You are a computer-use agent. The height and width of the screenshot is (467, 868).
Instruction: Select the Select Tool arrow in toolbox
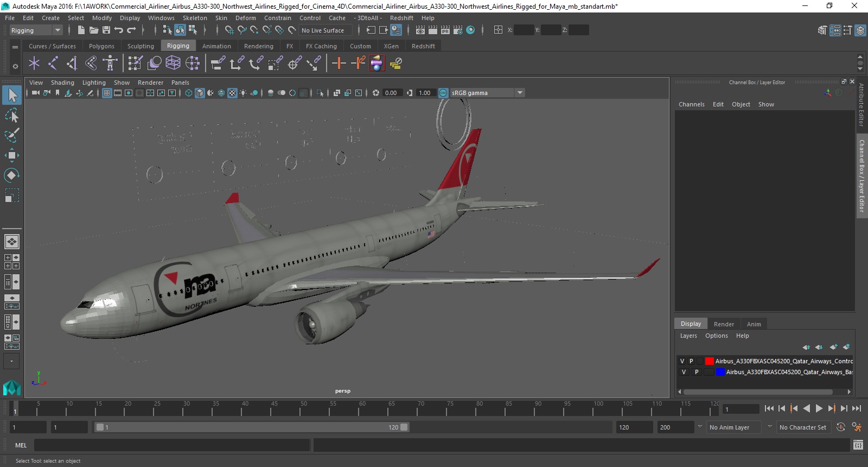click(12, 96)
